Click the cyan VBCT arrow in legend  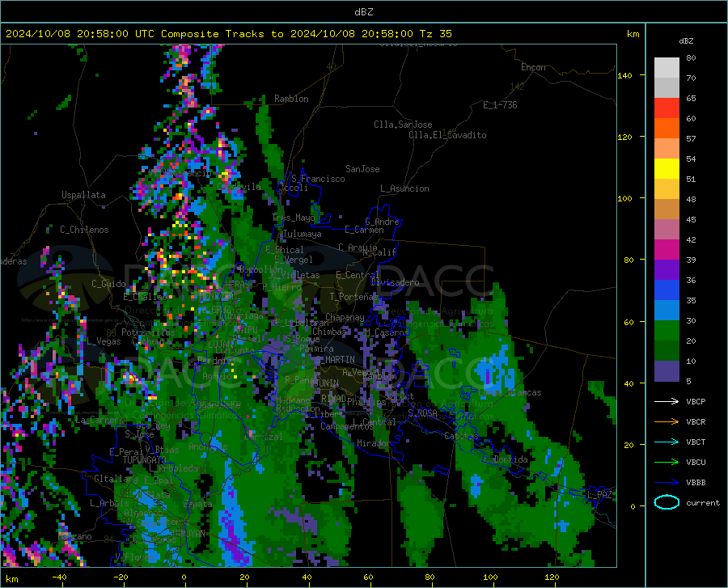pos(667,442)
